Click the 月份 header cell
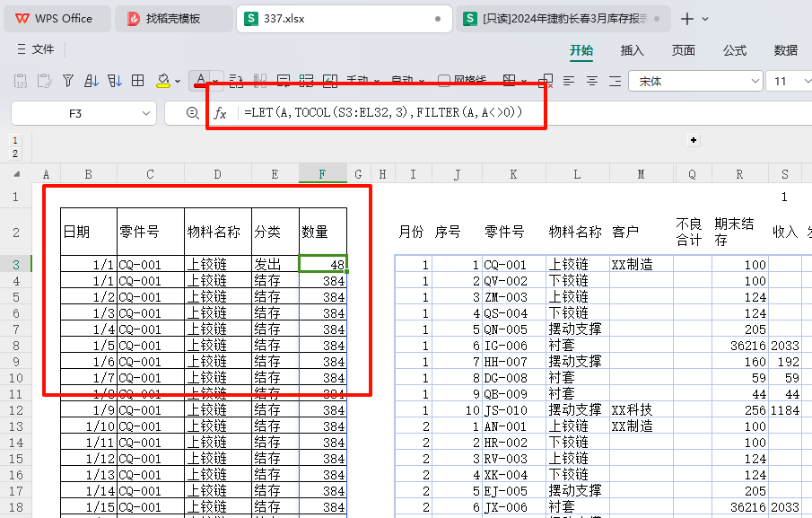 click(x=414, y=232)
